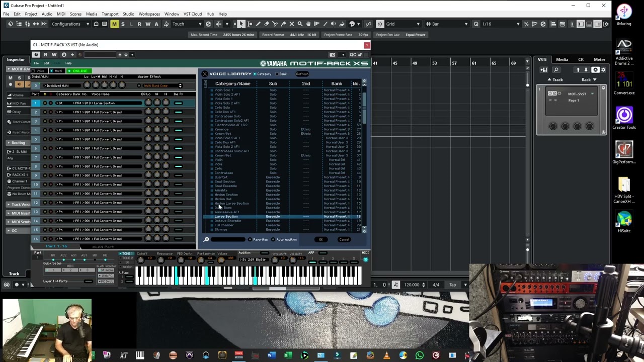This screenshot has height=362, width=644.
Task: Open the iMazing desktop shortcut
Action: pyautogui.click(x=624, y=15)
